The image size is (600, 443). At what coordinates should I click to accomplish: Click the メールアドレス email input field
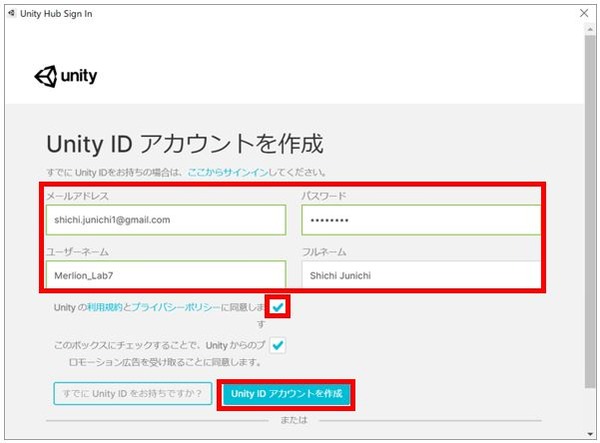(166, 220)
